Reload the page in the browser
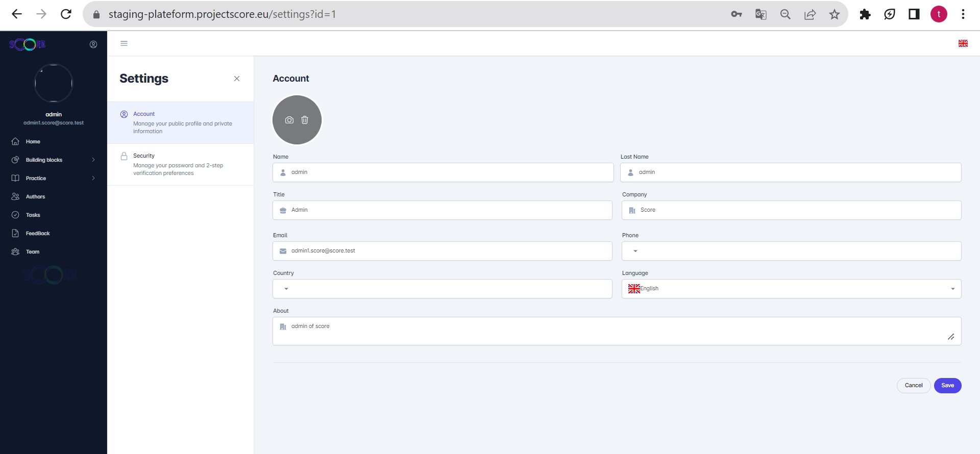The image size is (980, 454). click(x=66, y=14)
